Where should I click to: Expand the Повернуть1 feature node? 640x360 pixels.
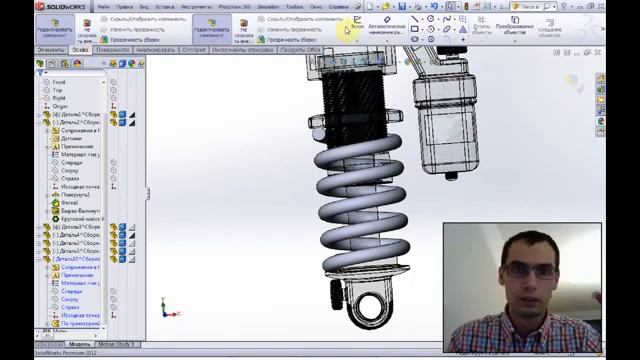pos(47,195)
